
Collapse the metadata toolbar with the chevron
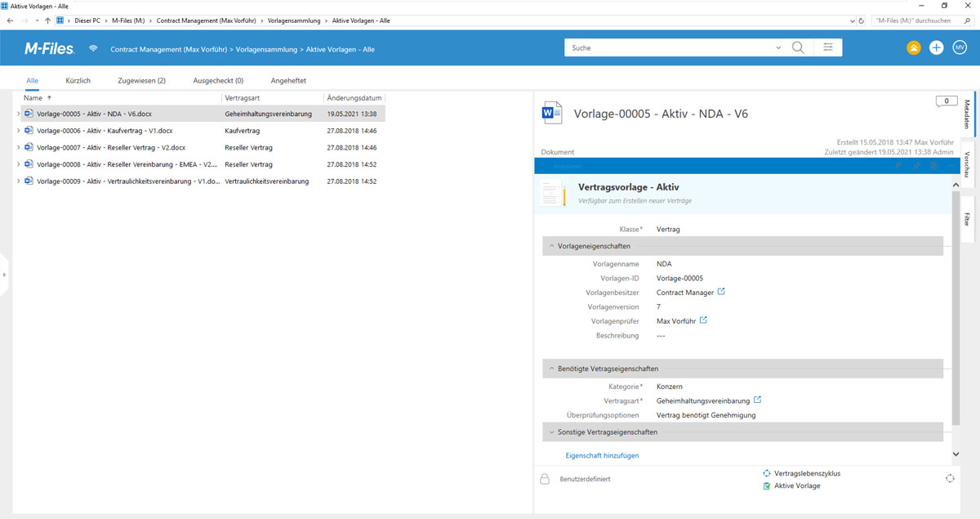click(951, 166)
